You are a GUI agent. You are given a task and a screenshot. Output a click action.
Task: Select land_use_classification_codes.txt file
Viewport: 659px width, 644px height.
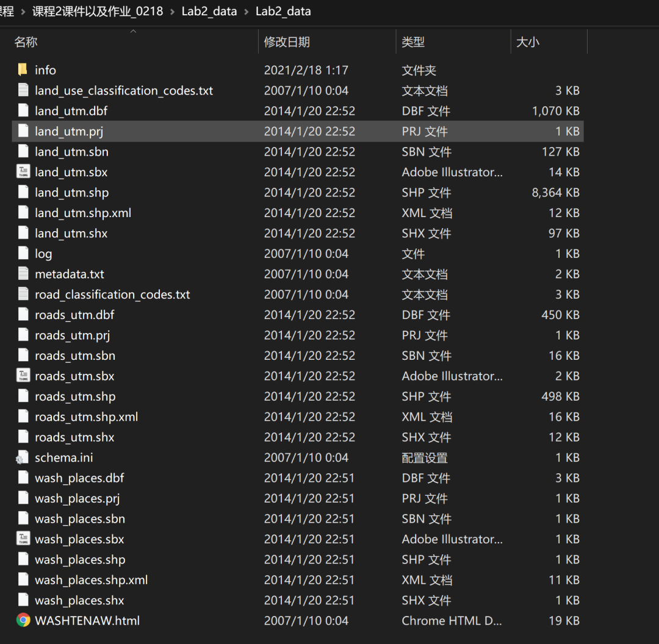click(x=124, y=91)
